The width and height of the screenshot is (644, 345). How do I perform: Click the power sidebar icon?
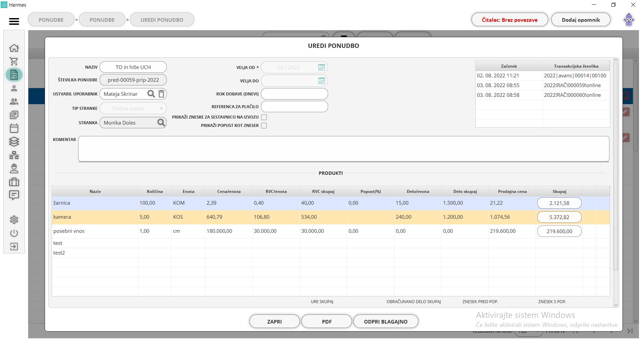pyautogui.click(x=14, y=233)
